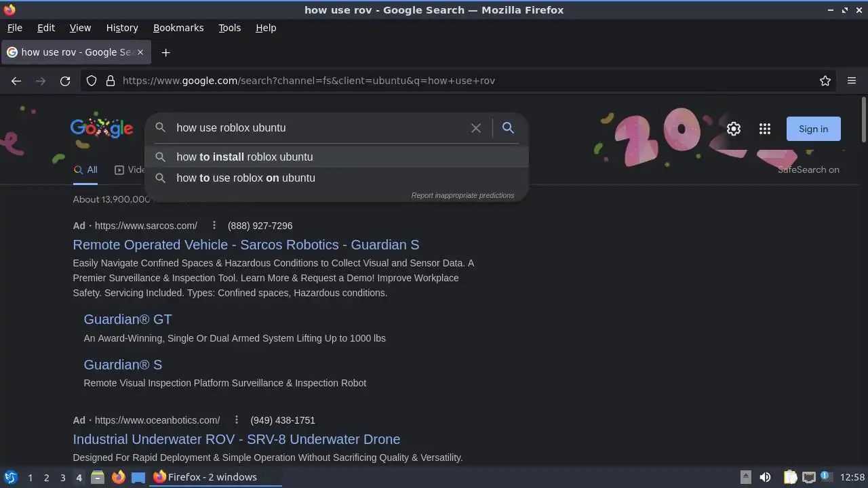Click the SafeSearch on label
The height and width of the screenshot is (488, 868).
pos(808,169)
